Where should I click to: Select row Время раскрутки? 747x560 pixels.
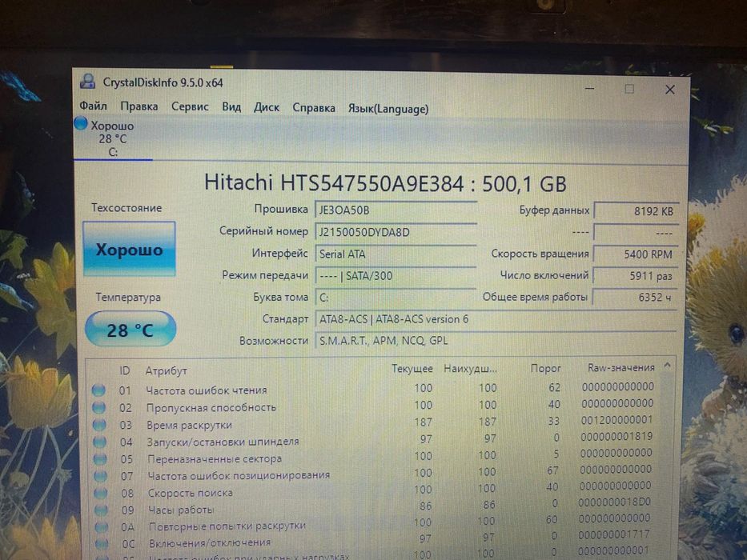tap(374, 423)
